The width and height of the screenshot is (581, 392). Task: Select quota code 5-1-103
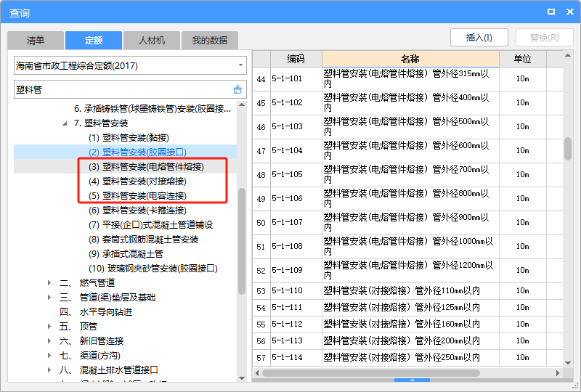[287, 126]
